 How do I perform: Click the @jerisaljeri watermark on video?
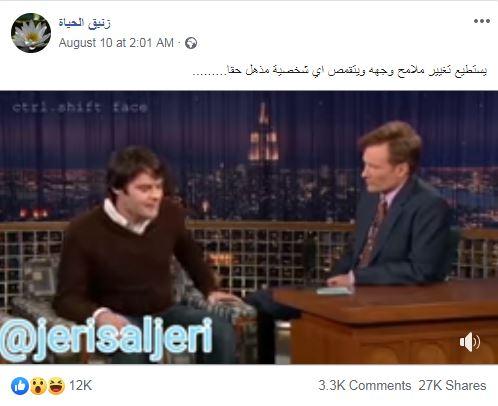pyautogui.click(x=106, y=339)
